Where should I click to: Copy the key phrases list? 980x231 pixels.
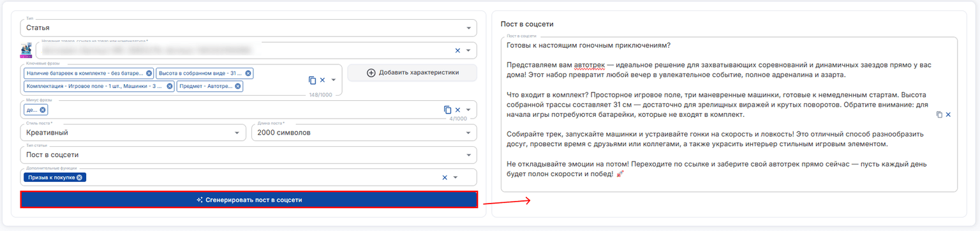[x=313, y=80]
